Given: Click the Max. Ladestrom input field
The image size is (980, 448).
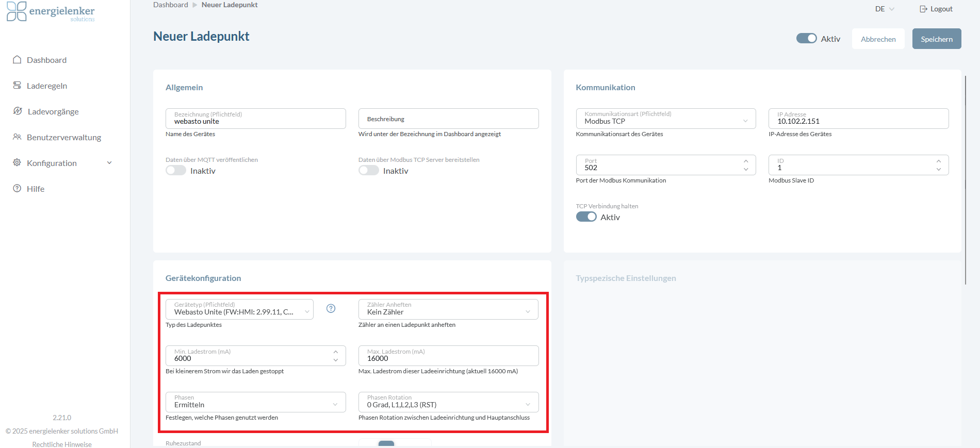Looking at the screenshot, I should pyautogui.click(x=448, y=356).
